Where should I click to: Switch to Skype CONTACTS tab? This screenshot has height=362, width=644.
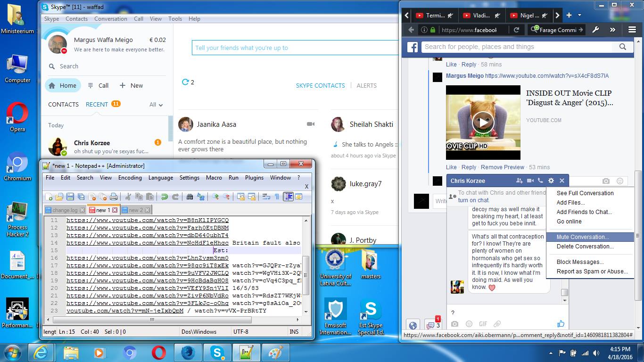click(x=63, y=105)
